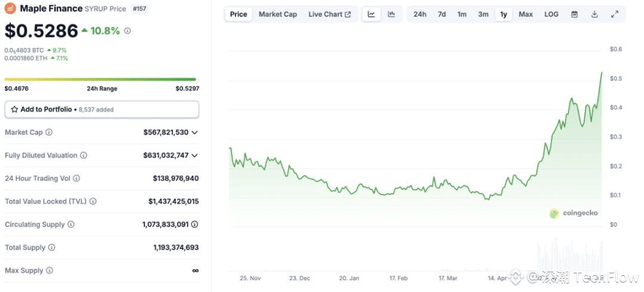Click info icon next to Circulating Supply label
644x292 pixels.
coord(71,225)
